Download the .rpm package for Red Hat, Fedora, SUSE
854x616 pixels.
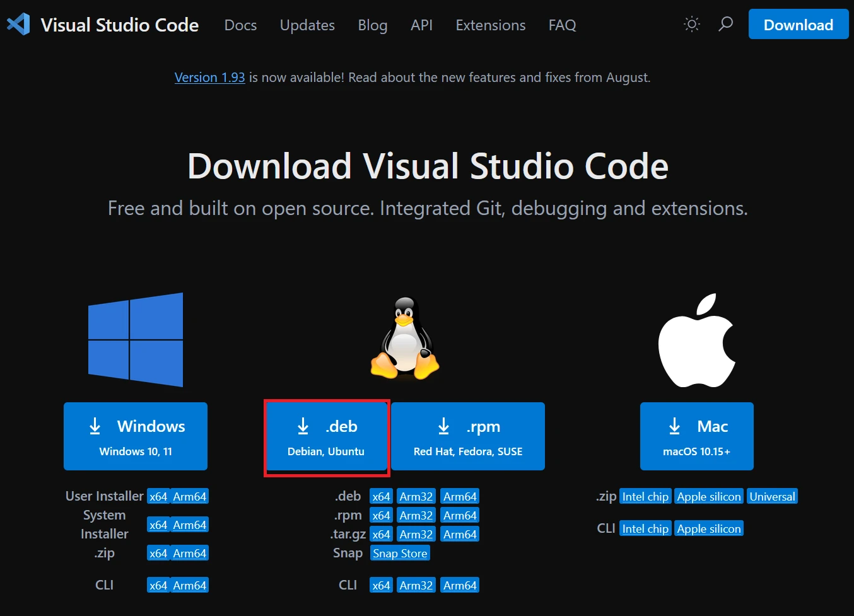click(x=468, y=436)
